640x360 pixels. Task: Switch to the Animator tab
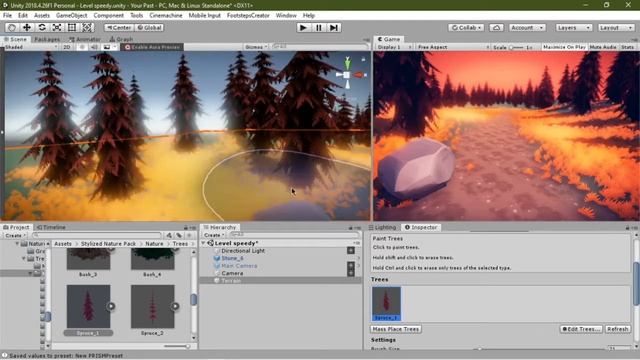(85, 39)
